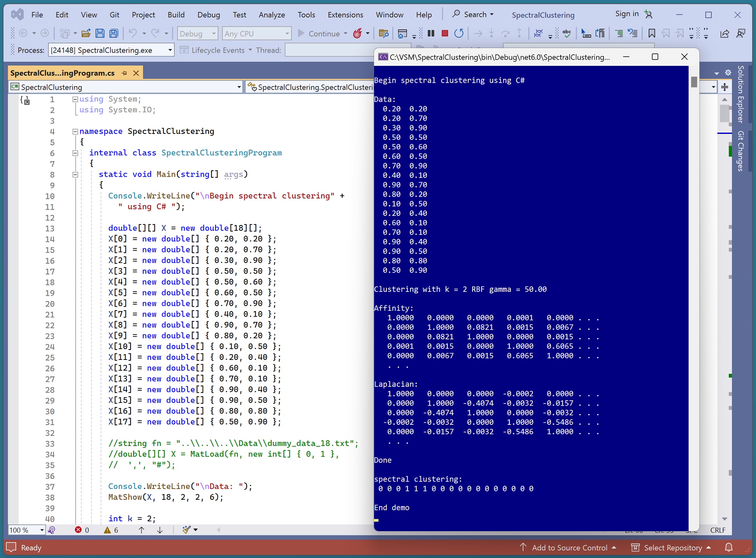Click Add to Source Control

coord(569,548)
